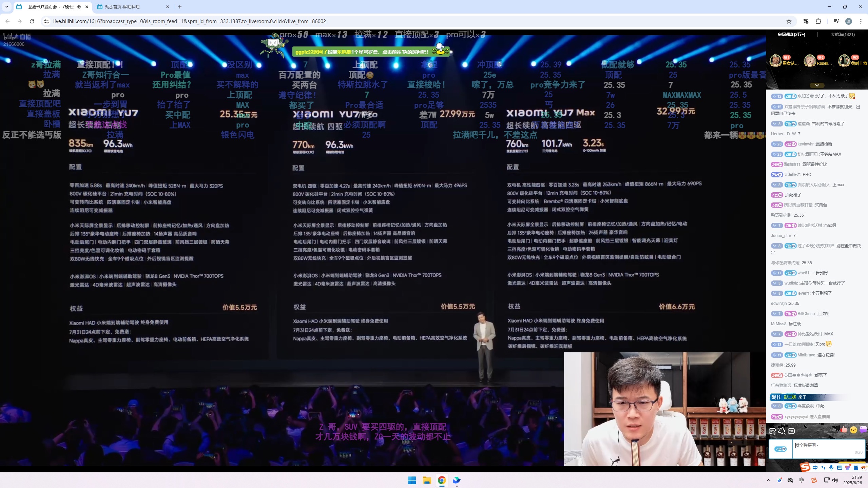Send a thumbs-up like

[844, 430]
